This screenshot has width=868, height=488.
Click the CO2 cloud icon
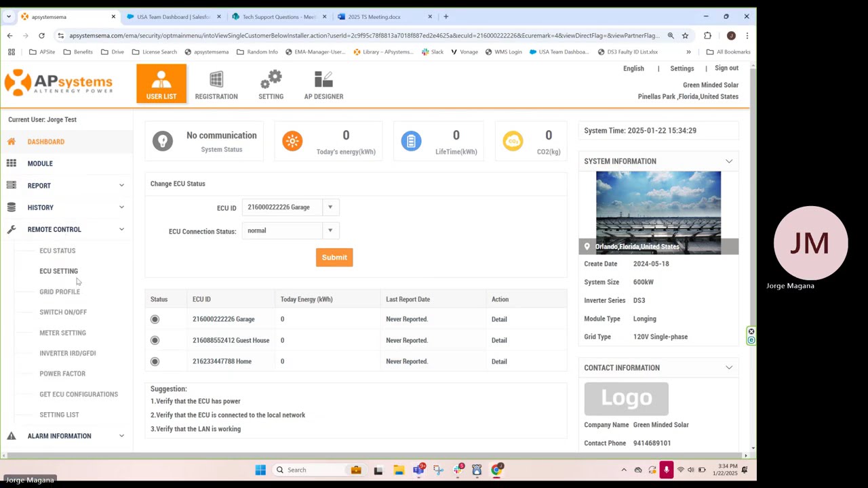(x=513, y=141)
